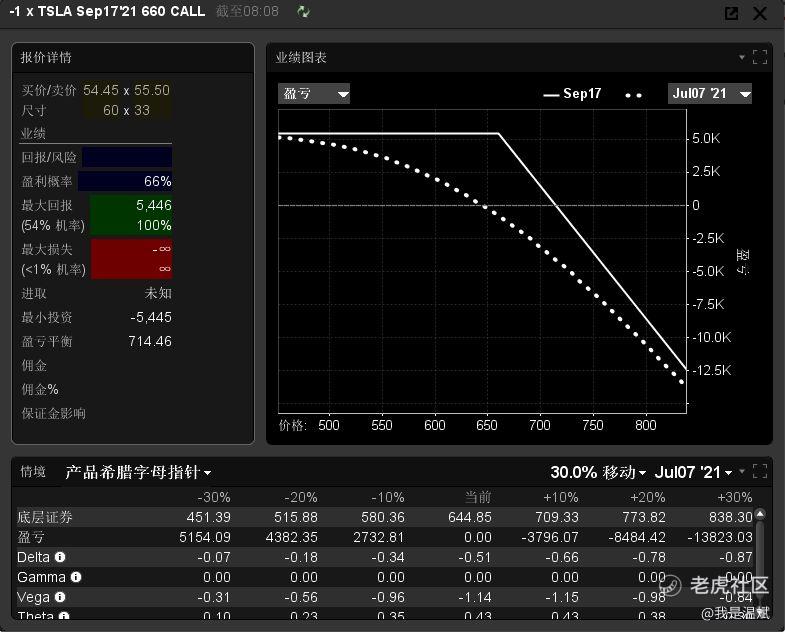Click the +30% column header
Screen dimensions: 785x632
click(x=734, y=497)
